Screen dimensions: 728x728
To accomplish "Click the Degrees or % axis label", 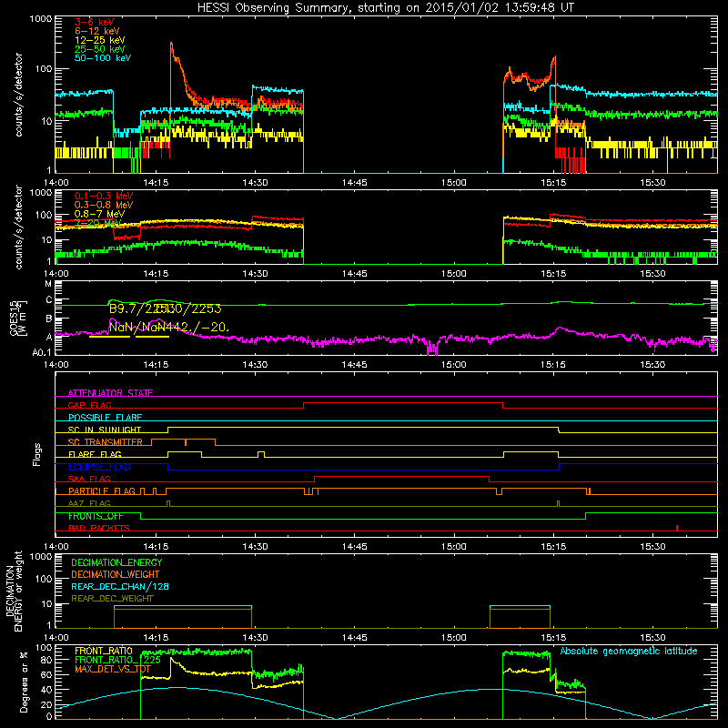I will click(x=24, y=682).
